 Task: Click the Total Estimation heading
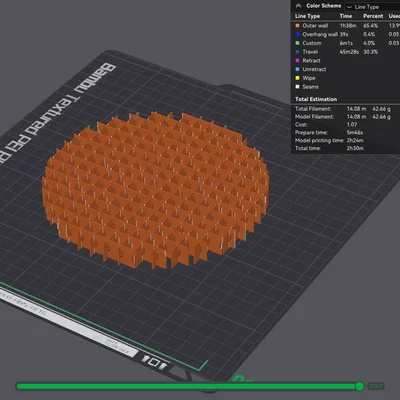(x=316, y=99)
